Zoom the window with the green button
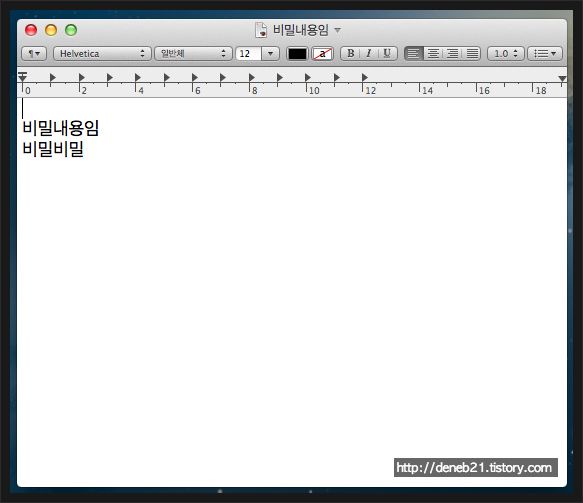This screenshot has width=583, height=503. [x=71, y=30]
